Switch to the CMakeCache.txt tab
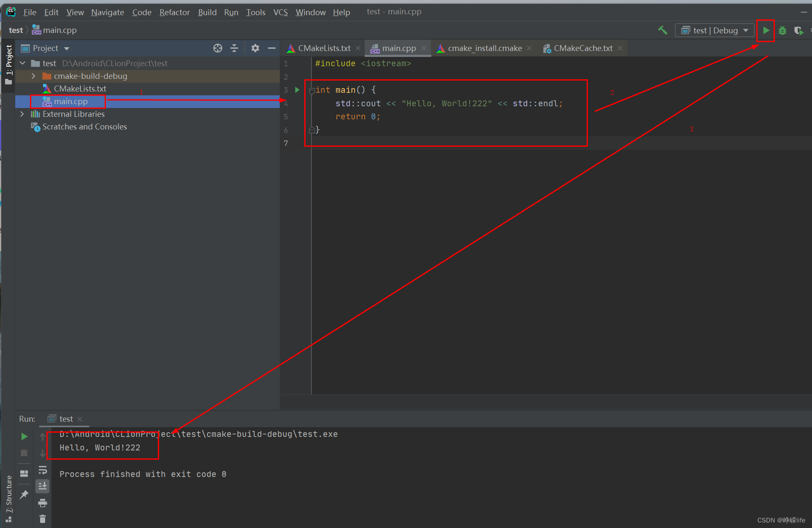The image size is (812, 528). point(583,48)
